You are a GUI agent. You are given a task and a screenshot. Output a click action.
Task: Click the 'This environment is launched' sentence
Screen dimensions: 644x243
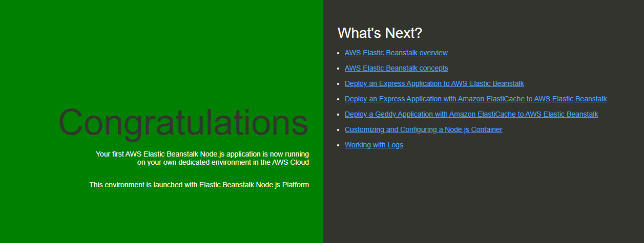199,185
